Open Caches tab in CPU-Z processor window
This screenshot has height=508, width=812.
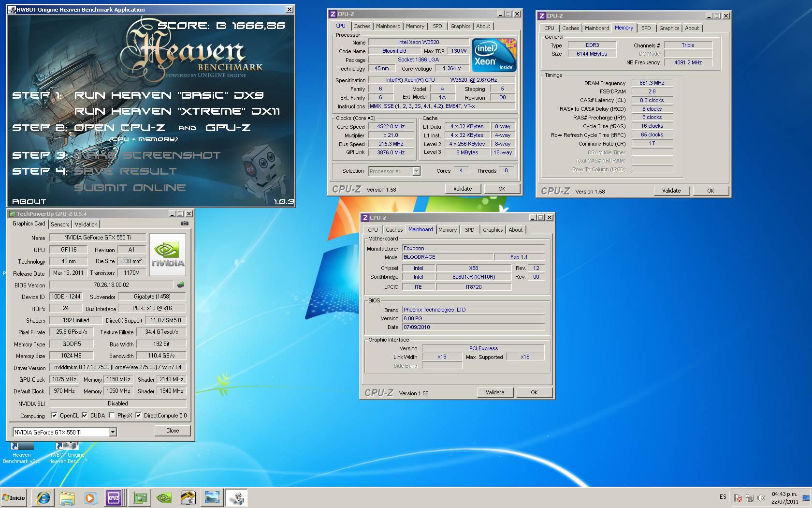coord(362,26)
